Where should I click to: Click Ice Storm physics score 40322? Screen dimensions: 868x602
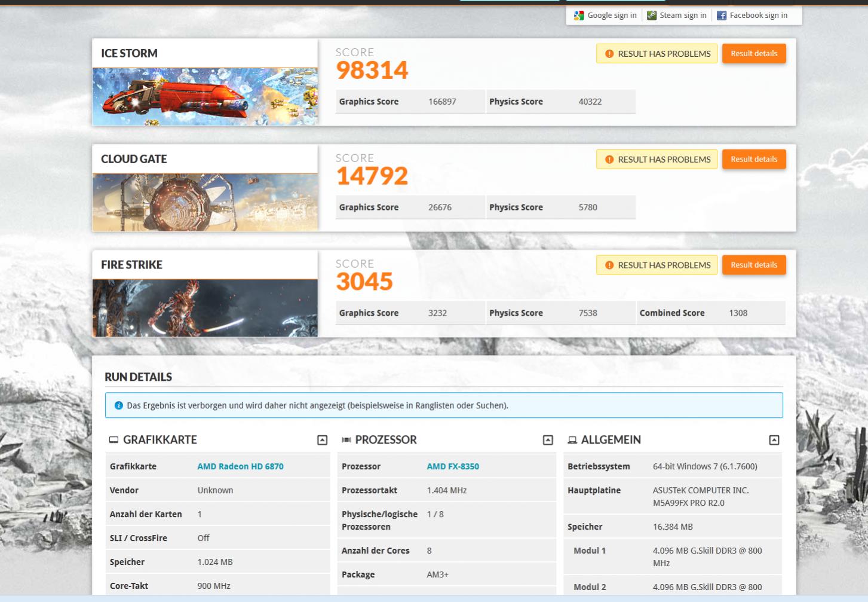[x=590, y=102]
